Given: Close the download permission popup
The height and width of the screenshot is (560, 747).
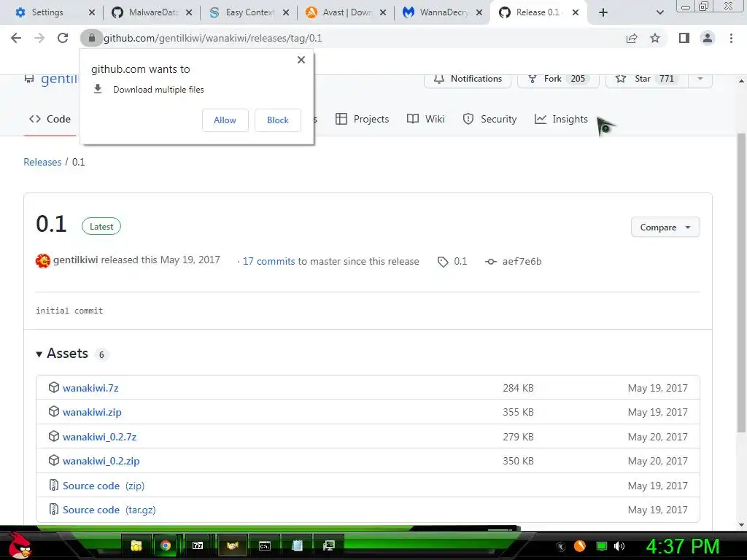Looking at the screenshot, I should (x=301, y=60).
